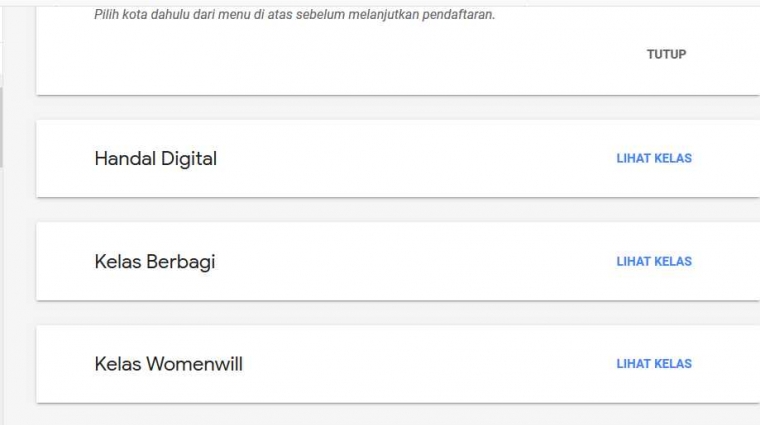The width and height of the screenshot is (760, 425).
Task: Click the word "Digital" in the first card title
Action: 186,158
